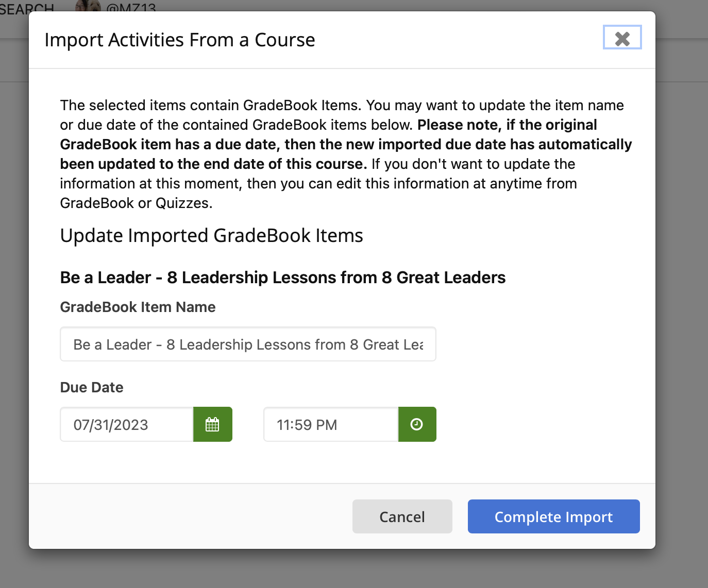This screenshot has height=588, width=708.
Task: Open the clock time picker
Action: coord(417,424)
